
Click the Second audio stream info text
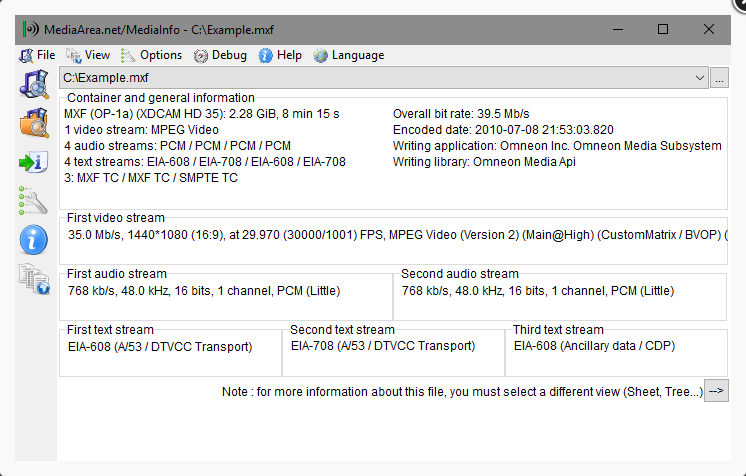coord(538,291)
